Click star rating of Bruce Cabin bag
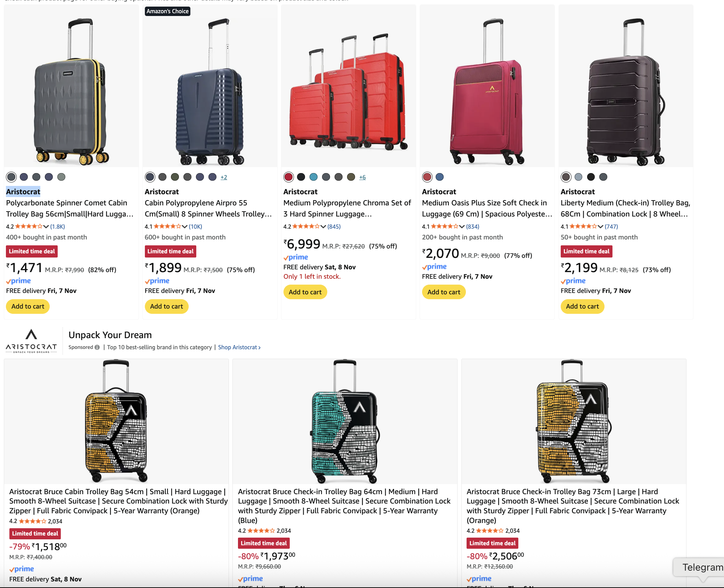This screenshot has height=588, width=724. coord(32,521)
